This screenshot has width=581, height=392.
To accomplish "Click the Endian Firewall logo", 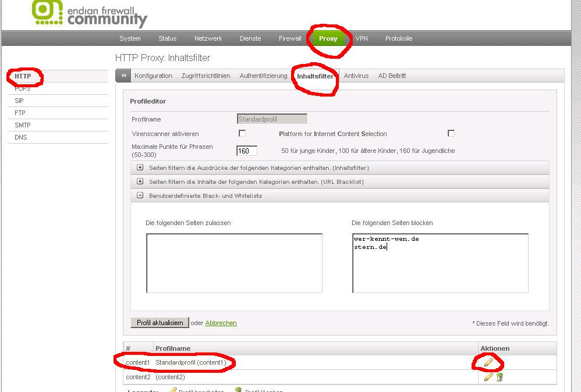I will (x=90, y=13).
